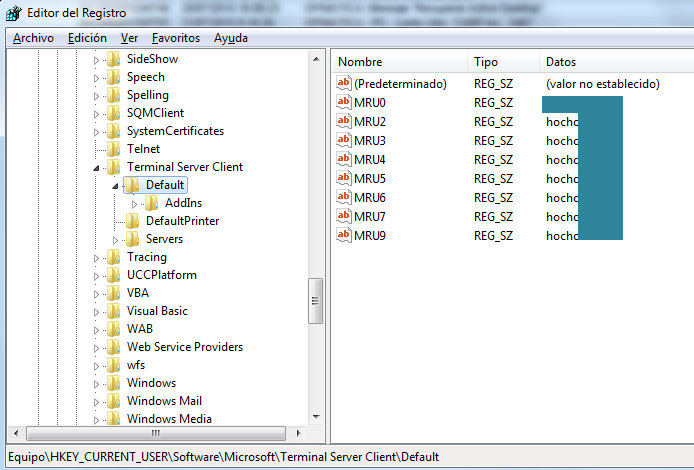Select the Windows tree key

151,383
